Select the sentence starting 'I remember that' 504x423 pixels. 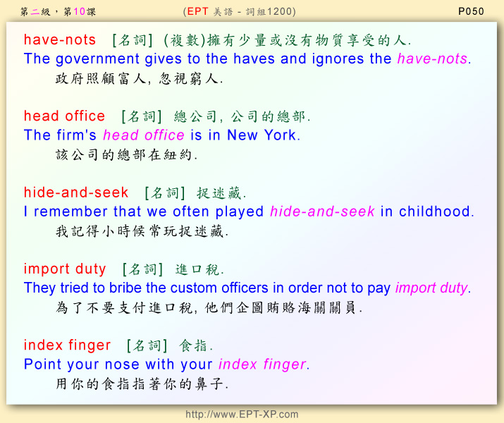coord(248,211)
